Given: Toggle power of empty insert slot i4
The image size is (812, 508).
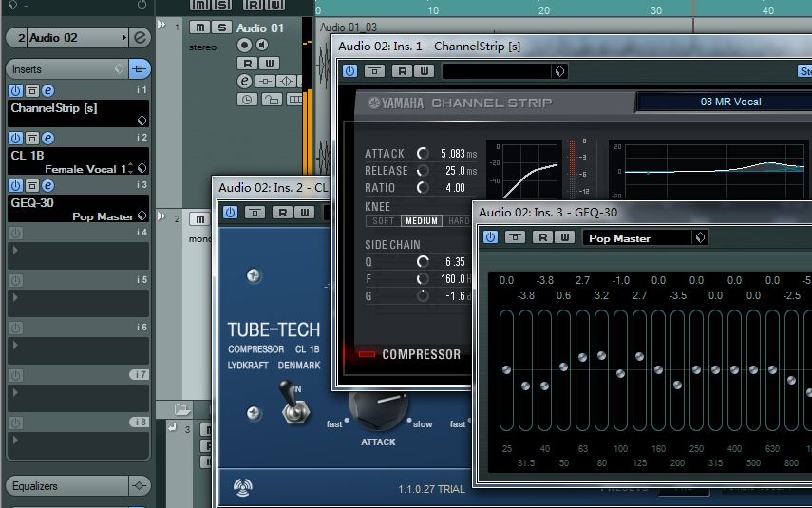Looking at the screenshot, I should point(15,233).
